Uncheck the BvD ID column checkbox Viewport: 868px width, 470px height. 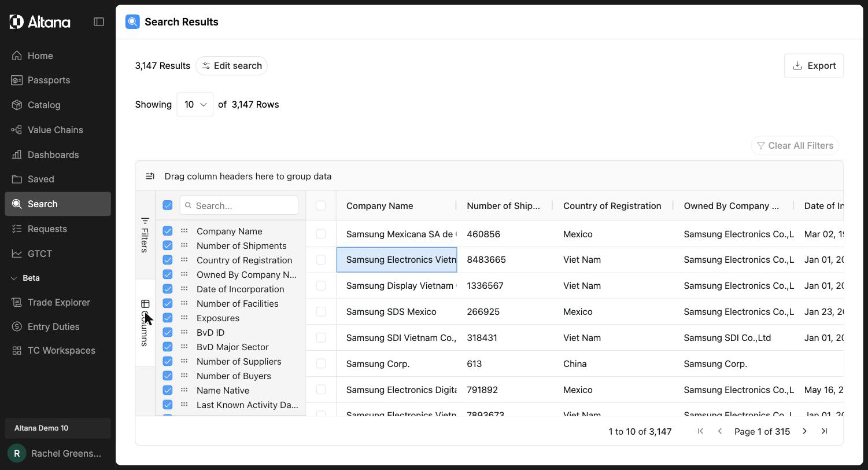[168, 332]
